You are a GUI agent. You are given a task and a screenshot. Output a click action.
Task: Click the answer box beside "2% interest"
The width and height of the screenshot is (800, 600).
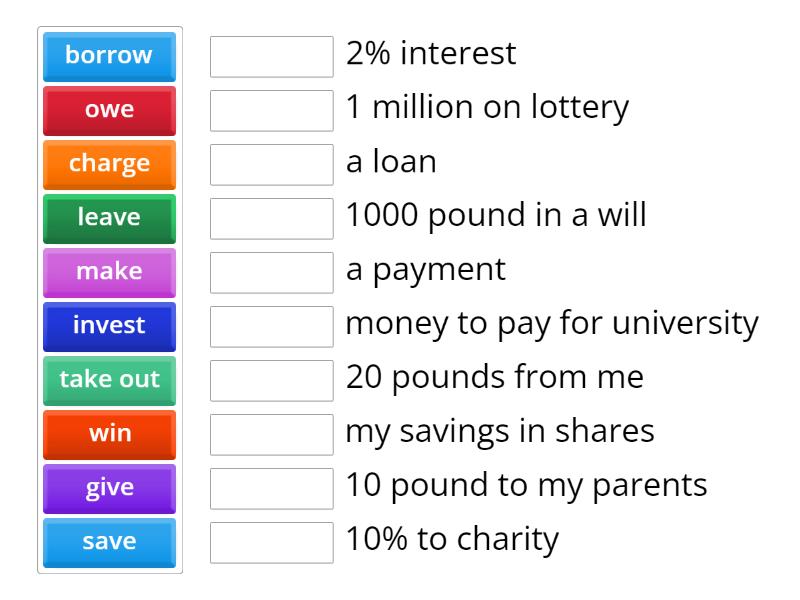(271, 57)
